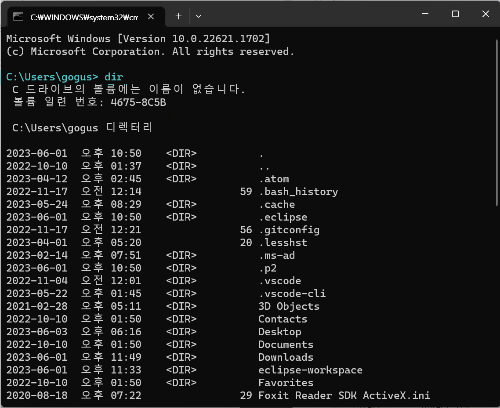Click the '.ms-ad' directory entry
The image size is (500, 408).
pyautogui.click(x=277, y=256)
